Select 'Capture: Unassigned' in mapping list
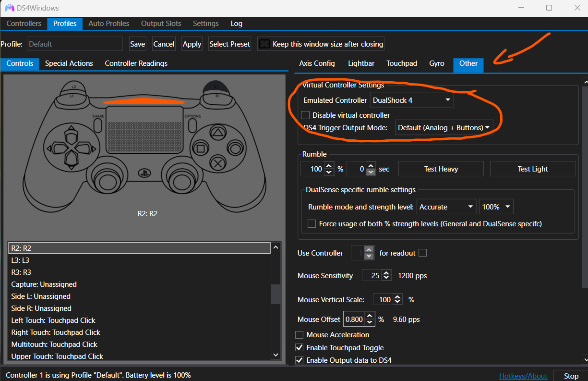588x381 pixels. coord(139,284)
